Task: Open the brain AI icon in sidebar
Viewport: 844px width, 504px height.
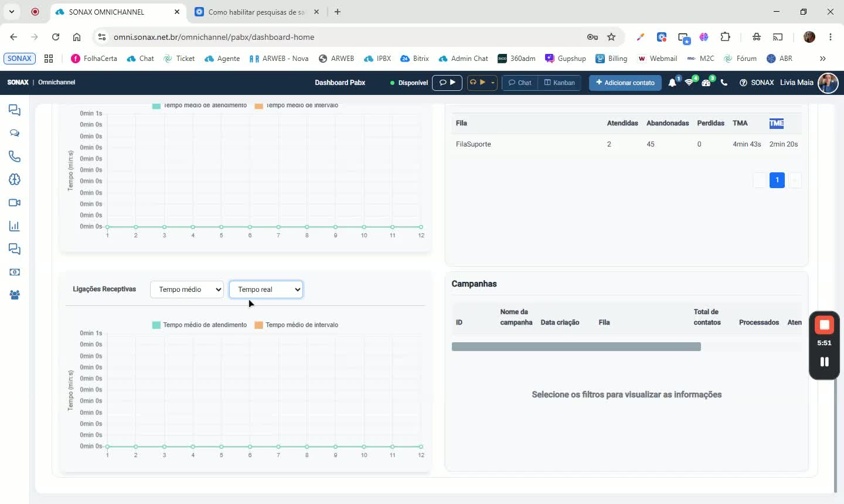Action: [x=15, y=179]
